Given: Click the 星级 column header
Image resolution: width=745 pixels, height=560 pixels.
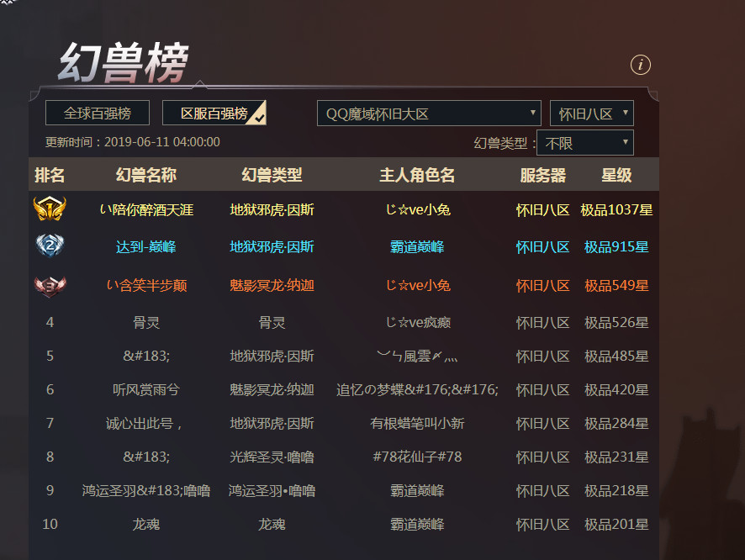Looking at the screenshot, I should coord(616,175).
